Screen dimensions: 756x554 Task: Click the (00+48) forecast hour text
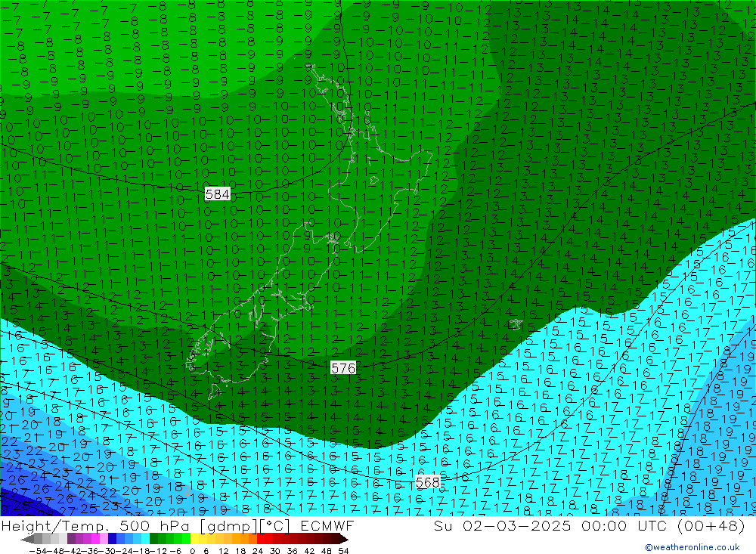711,526
